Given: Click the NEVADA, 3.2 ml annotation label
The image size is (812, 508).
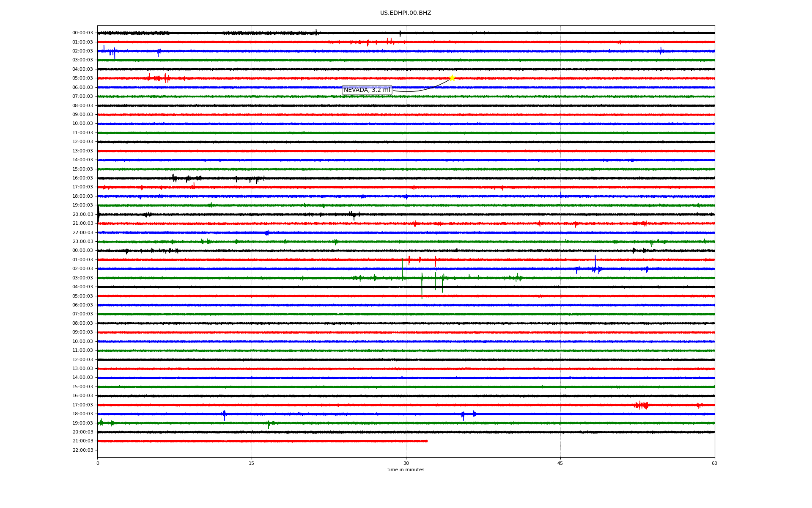Looking at the screenshot, I should tap(367, 90).
